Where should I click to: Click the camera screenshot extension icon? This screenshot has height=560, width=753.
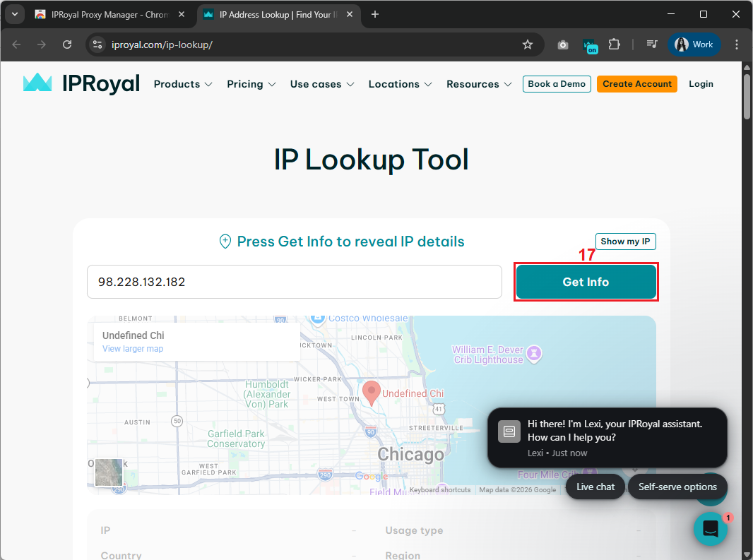(563, 44)
